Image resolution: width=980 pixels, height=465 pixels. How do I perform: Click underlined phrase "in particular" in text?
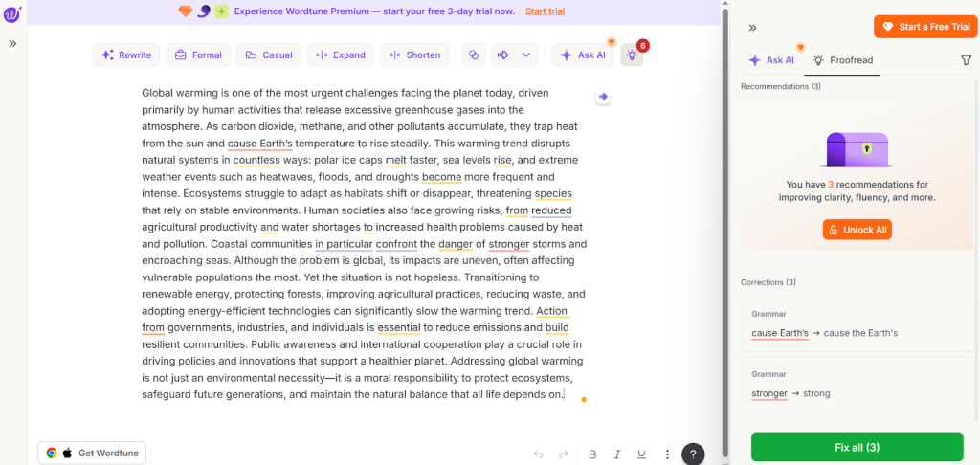(344, 244)
